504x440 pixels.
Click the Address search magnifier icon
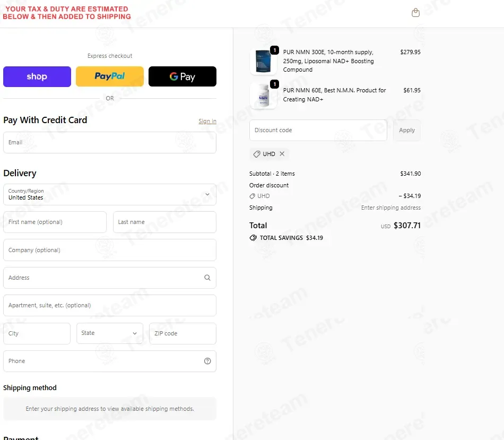(x=207, y=278)
